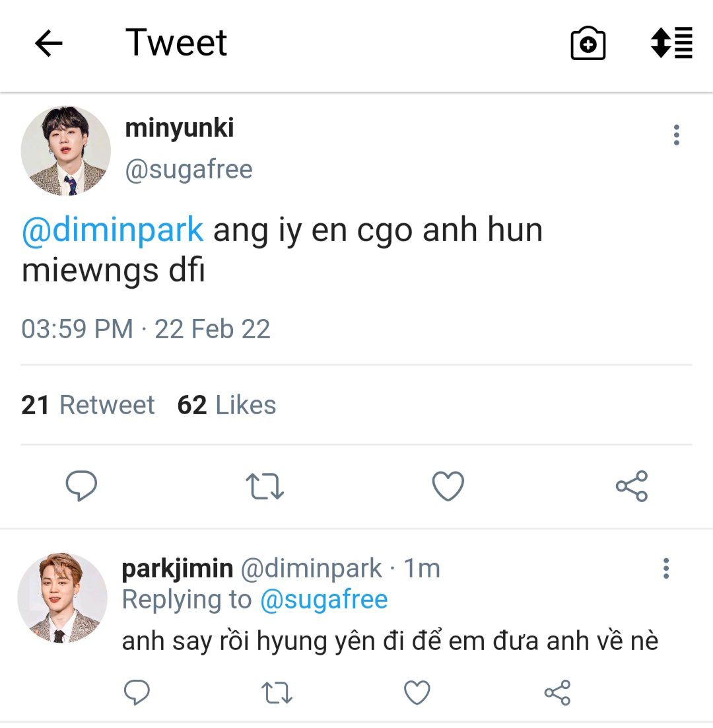Screen dimensions: 713x728
Task: Like parkjimin's reply with heart
Action: (417, 693)
